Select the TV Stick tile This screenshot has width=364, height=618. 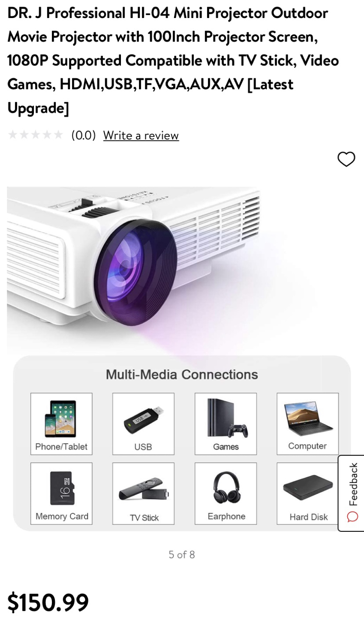pyautogui.click(x=143, y=494)
